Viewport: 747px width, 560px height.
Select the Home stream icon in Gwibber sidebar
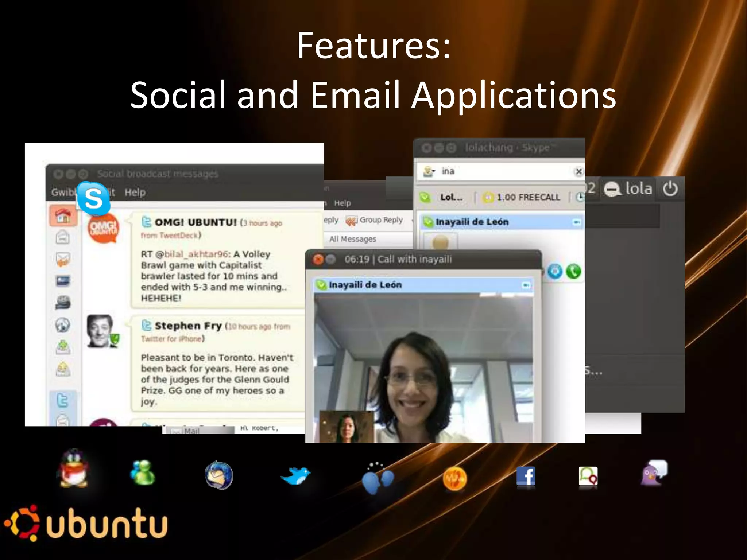coord(63,215)
